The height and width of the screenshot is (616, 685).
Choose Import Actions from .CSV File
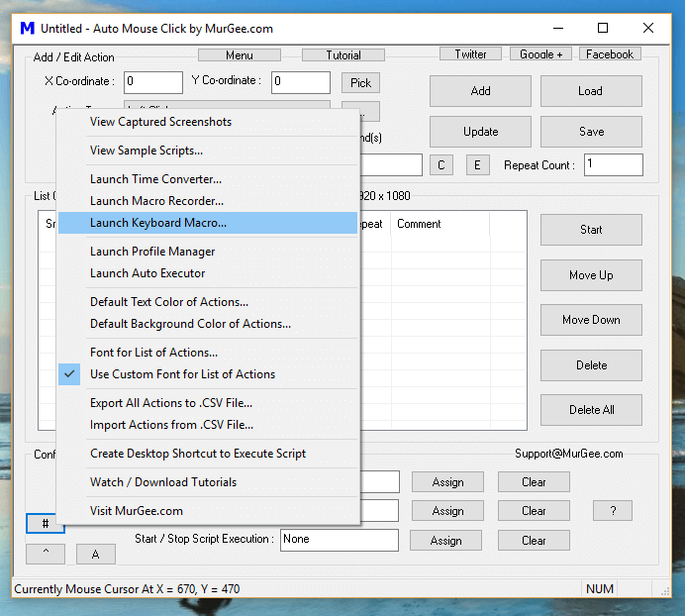tap(208, 425)
